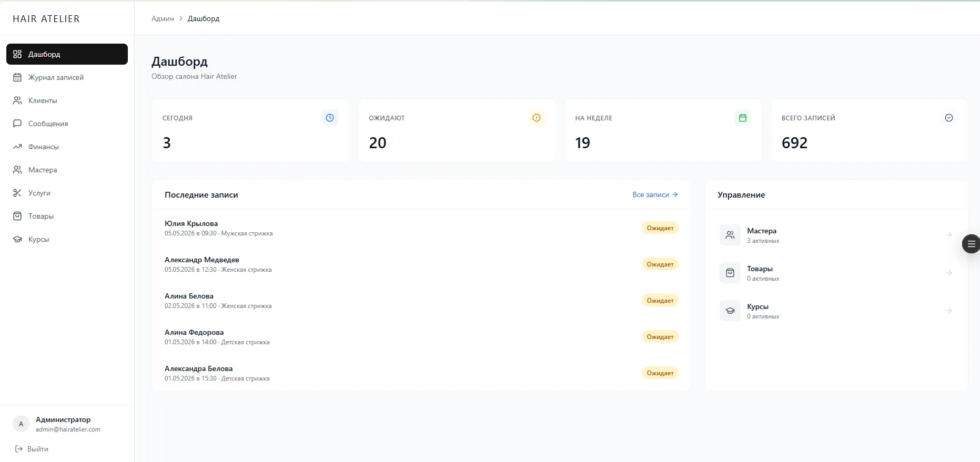Click the arrow next to Мастера in Управление
Viewport: 980px width, 462px height.
point(949,235)
